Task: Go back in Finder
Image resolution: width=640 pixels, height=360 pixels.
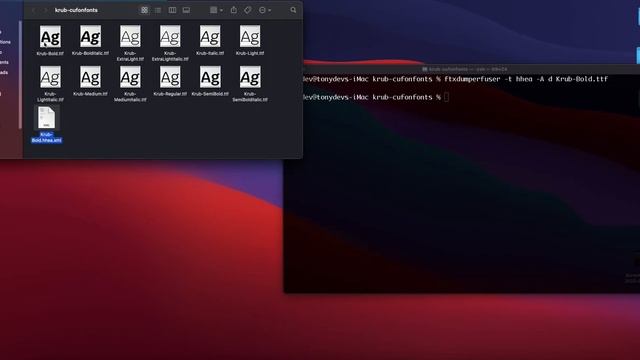Action: (x=34, y=10)
